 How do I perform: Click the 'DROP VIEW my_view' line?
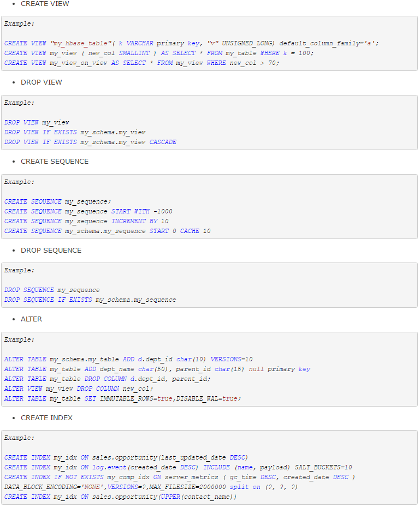pyautogui.click(x=37, y=122)
